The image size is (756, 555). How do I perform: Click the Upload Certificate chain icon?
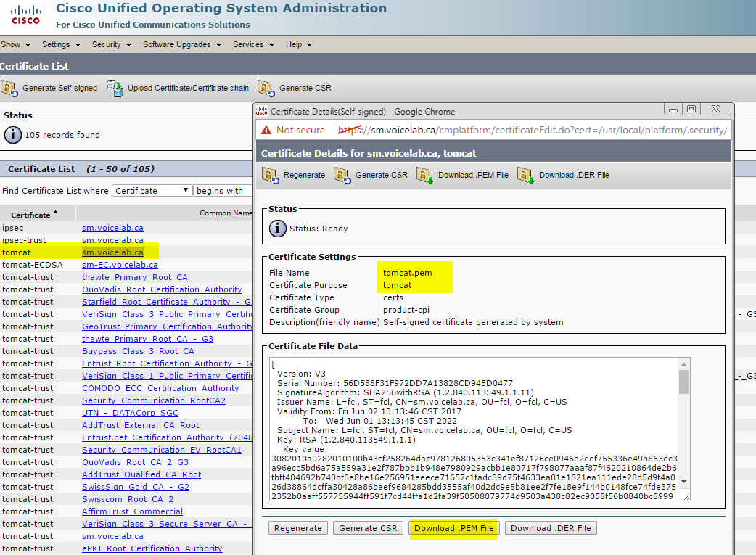(115, 89)
